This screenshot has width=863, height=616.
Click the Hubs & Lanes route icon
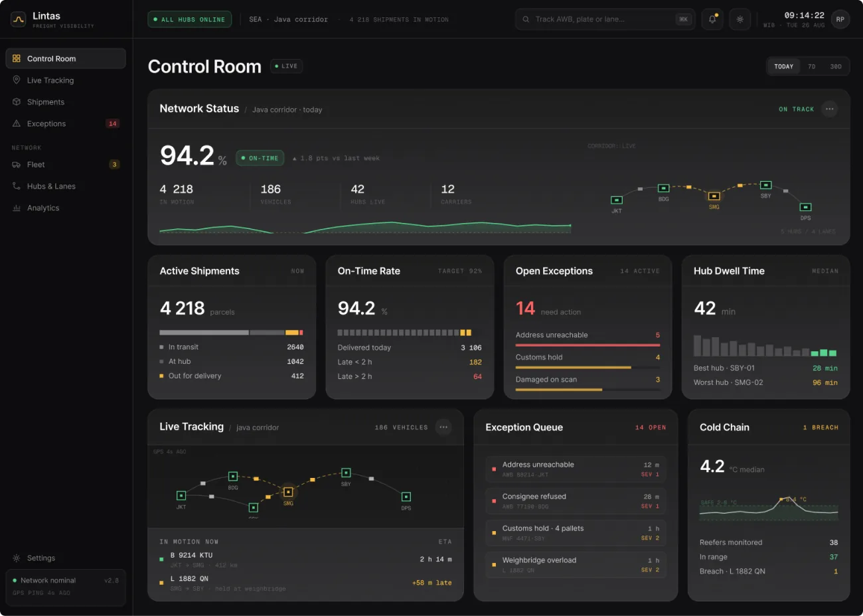[17, 187]
